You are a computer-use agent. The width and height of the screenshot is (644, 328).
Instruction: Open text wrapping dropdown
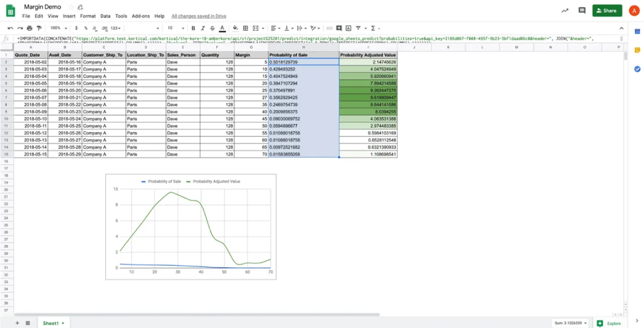click(x=302, y=28)
